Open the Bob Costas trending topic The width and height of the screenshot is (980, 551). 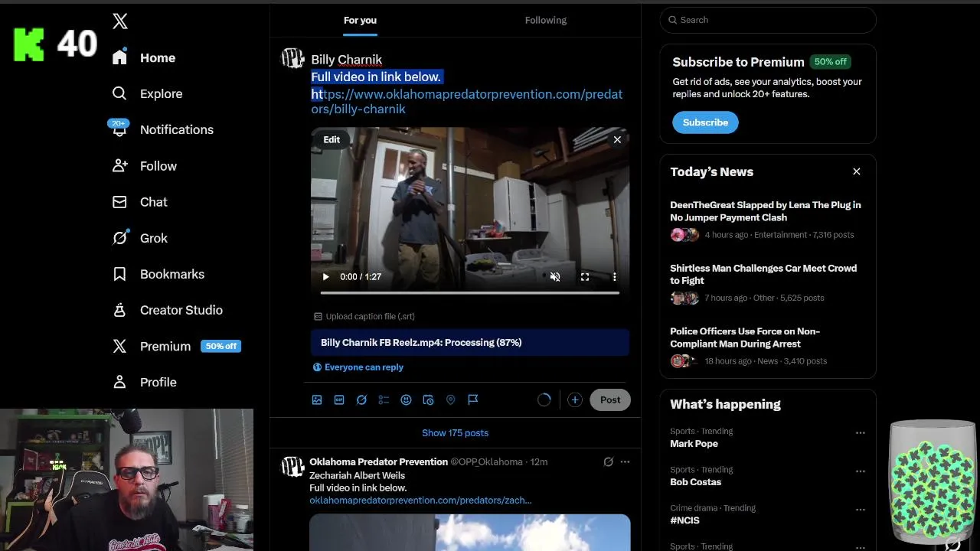click(695, 482)
